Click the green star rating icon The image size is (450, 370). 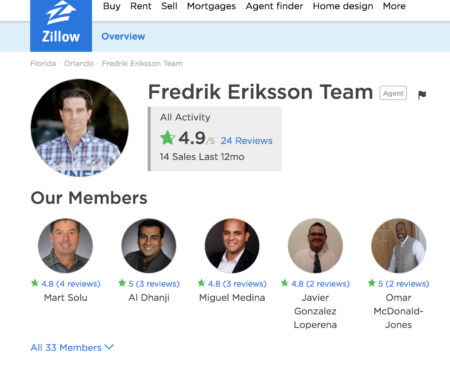(x=167, y=138)
